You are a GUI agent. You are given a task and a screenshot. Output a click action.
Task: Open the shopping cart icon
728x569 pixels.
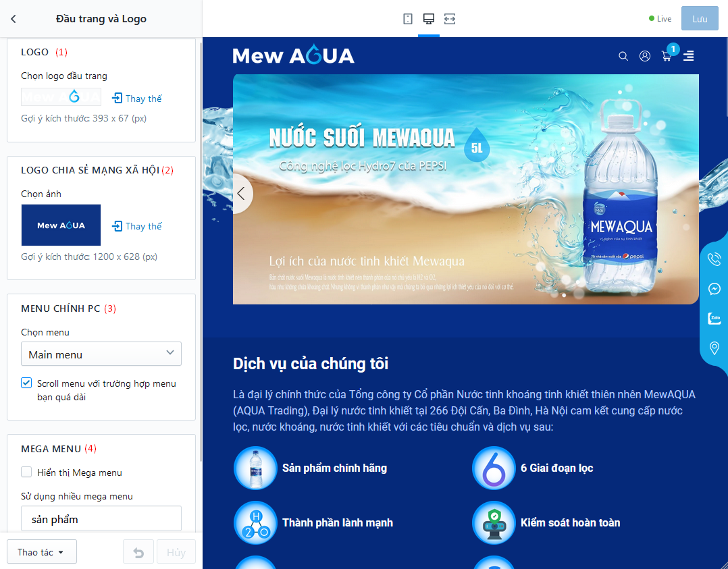click(667, 57)
